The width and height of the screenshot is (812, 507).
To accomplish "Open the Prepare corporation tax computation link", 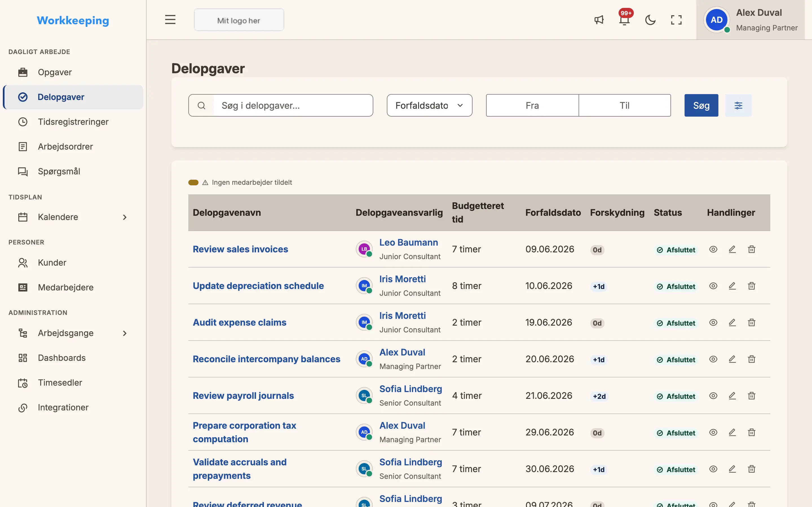I will click(x=244, y=432).
